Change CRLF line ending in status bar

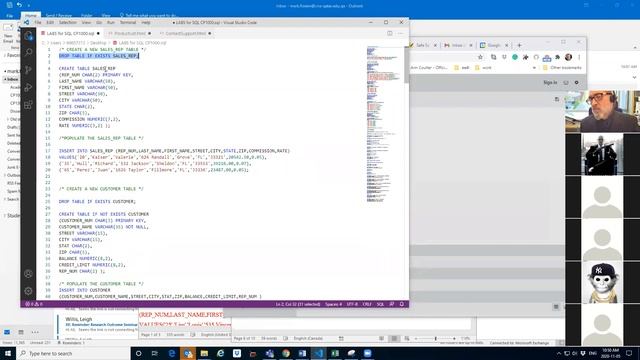(x=367, y=304)
